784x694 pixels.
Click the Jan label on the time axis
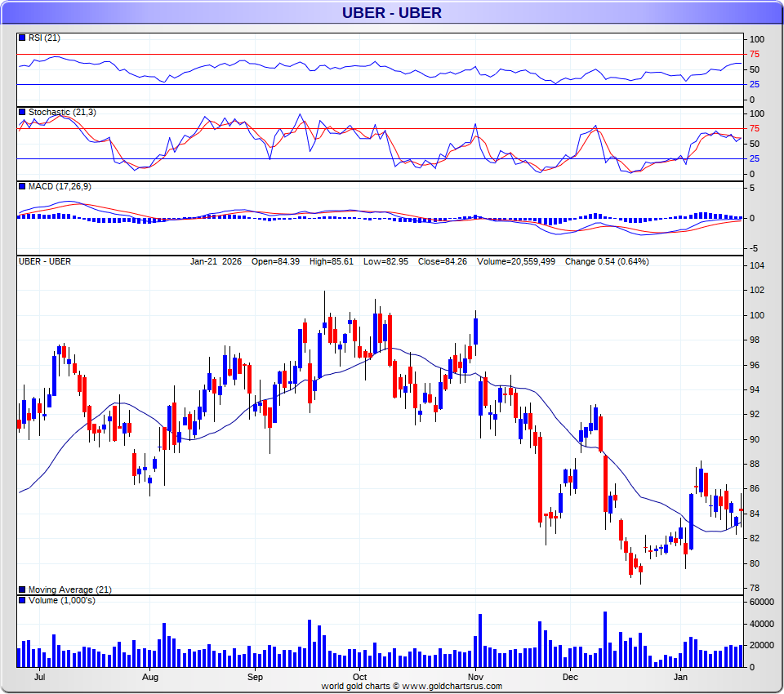[x=680, y=677]
